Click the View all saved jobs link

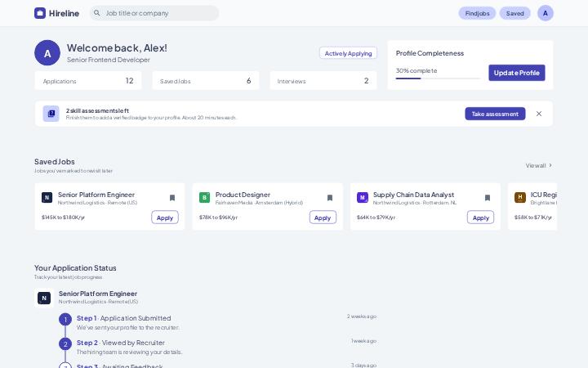pyautogui.click(x=539, y=165)
